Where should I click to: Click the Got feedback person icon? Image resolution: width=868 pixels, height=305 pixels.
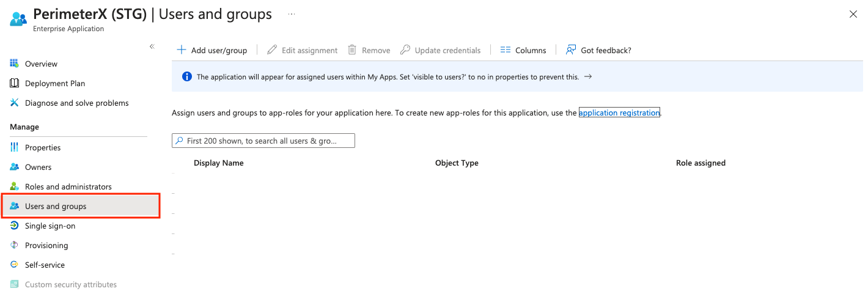tap(571, 50)
